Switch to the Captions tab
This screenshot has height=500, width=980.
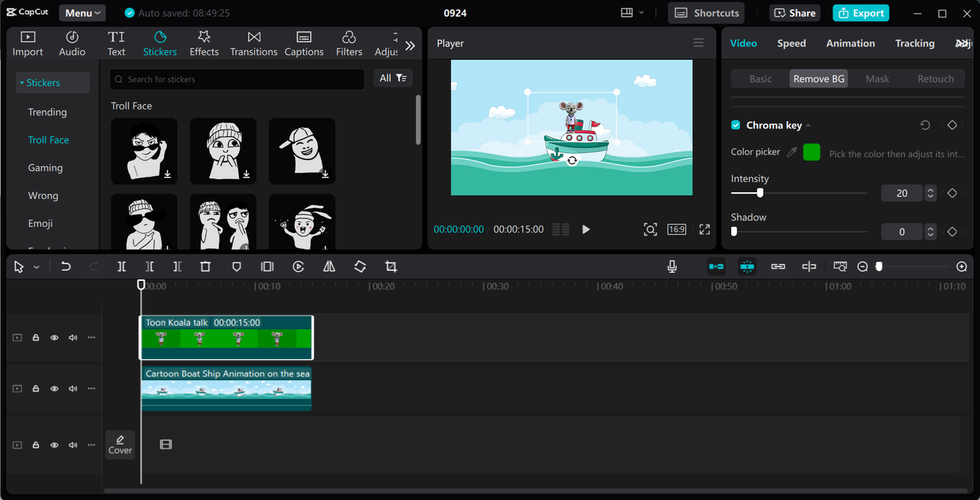(x=304, y=44)
